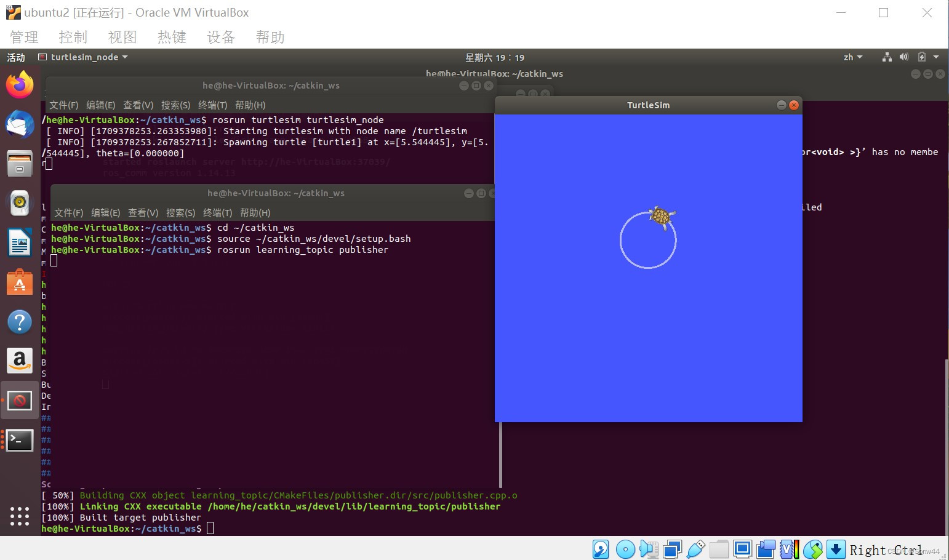949x560 pixels.
Task: Click VirtualBox recording status icon
Action: click(766, 549)
